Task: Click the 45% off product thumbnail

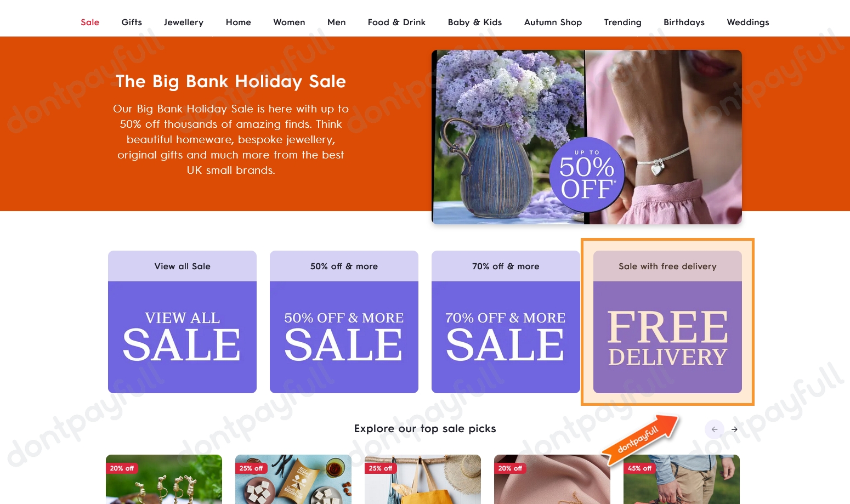Action: (681, 479)
